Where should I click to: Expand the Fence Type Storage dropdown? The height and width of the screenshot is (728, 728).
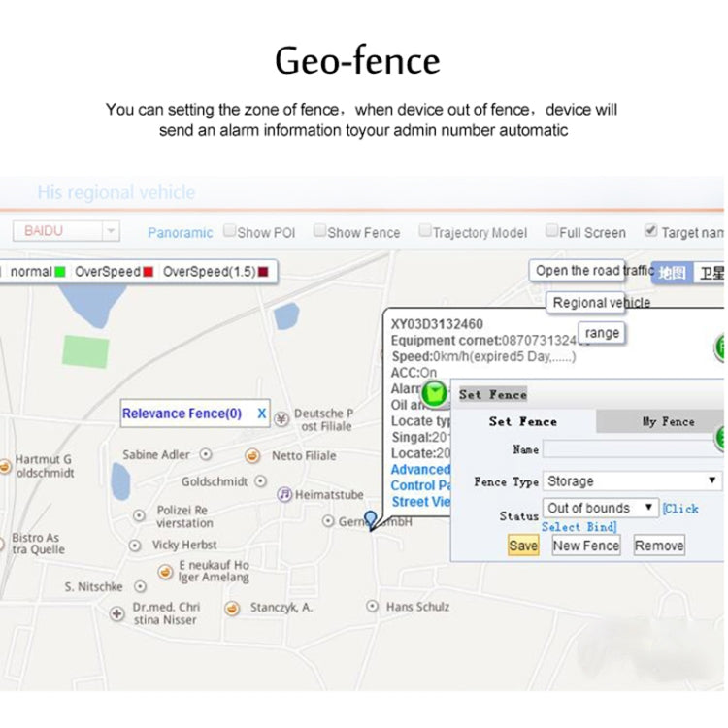632,480
